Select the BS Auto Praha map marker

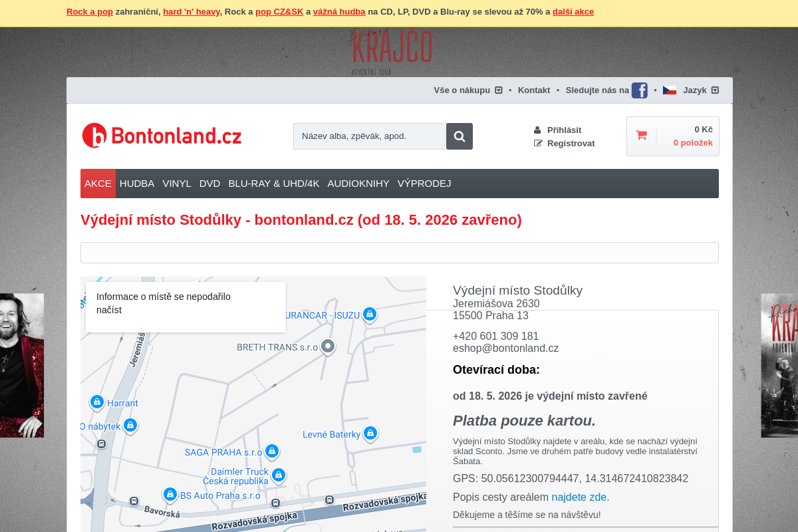pos(170,495)
